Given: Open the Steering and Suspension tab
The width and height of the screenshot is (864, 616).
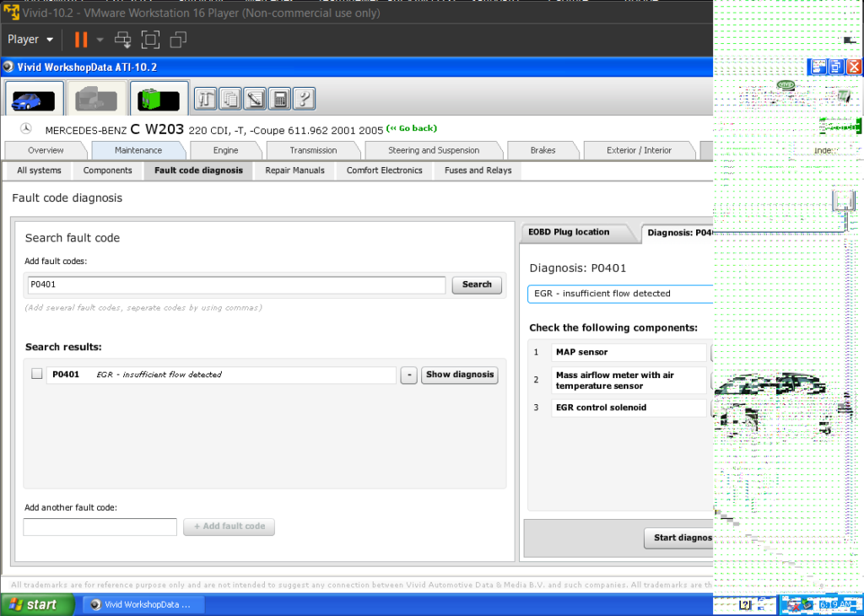Looking at the screenshot, I should coord(434,150).
